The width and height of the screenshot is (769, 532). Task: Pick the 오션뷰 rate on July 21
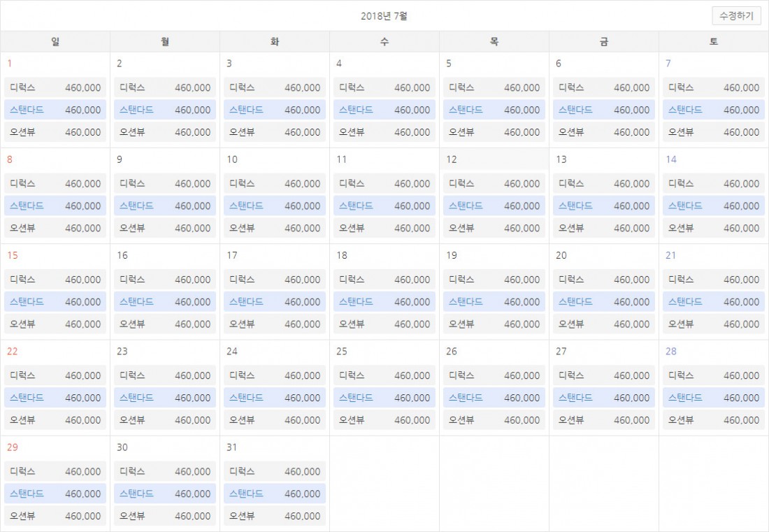(x=714, y=324)
